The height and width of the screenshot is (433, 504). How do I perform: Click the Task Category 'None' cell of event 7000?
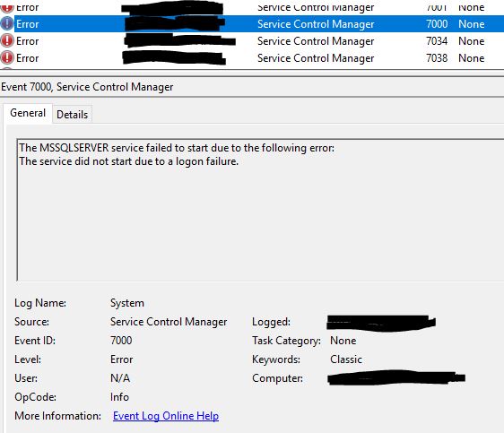(x=471, y=24)
